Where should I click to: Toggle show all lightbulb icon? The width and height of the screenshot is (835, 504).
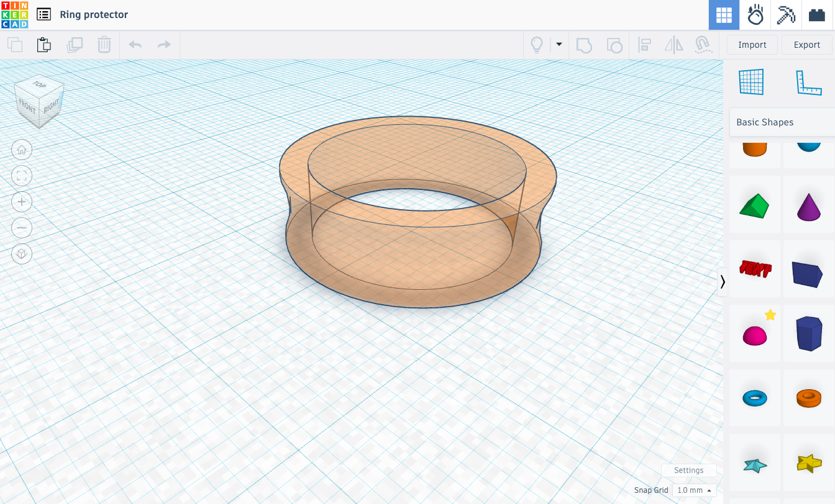point(537,45)
